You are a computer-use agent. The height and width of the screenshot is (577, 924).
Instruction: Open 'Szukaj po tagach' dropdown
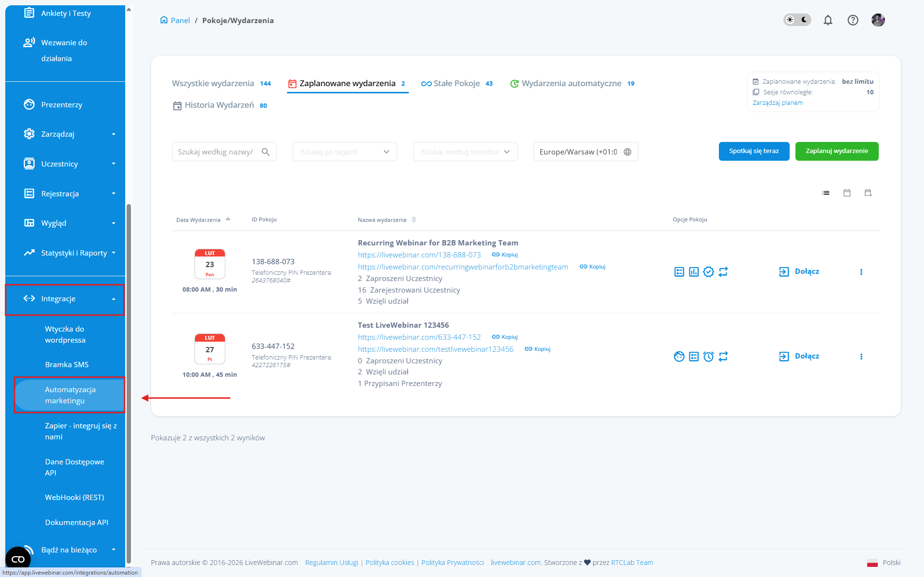point(344,152)
